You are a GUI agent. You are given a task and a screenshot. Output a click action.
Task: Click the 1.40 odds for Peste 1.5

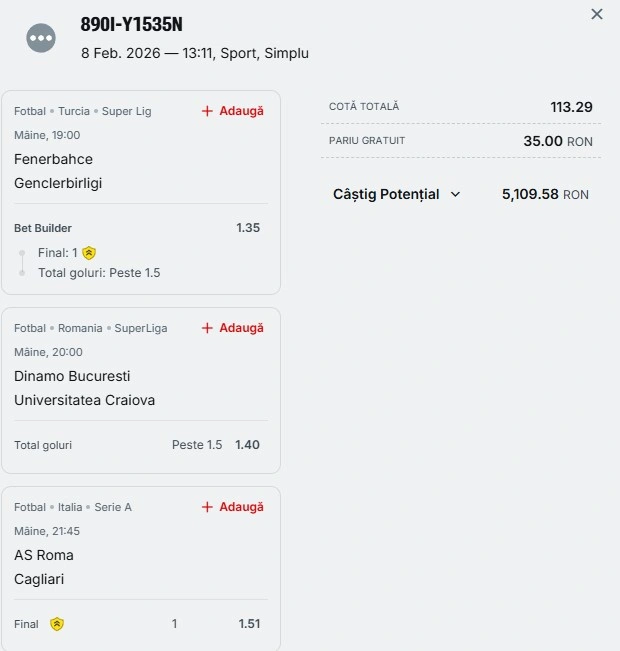pos(247,445)
